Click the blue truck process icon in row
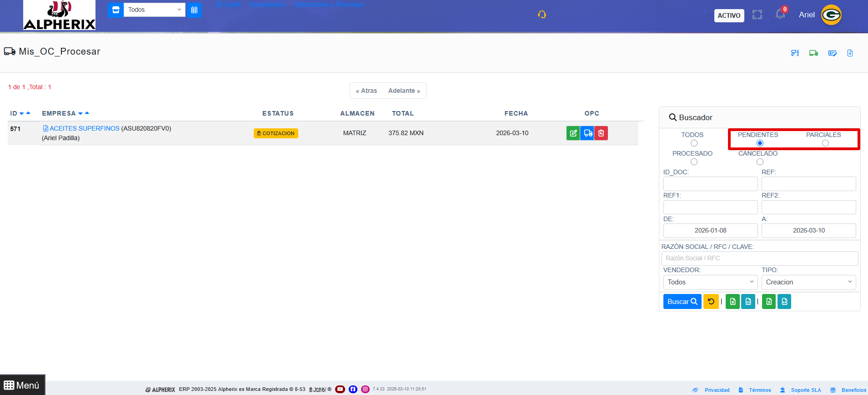868x395 pixels. (587, 133)
